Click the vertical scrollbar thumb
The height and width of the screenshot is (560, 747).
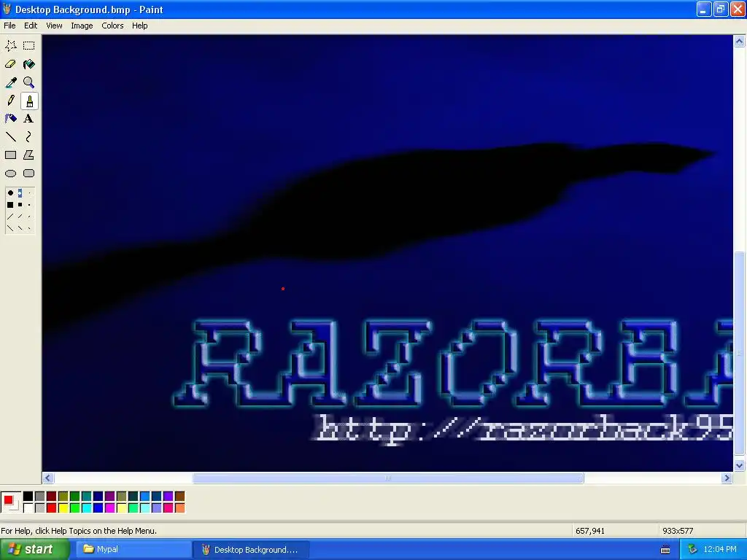739,353
